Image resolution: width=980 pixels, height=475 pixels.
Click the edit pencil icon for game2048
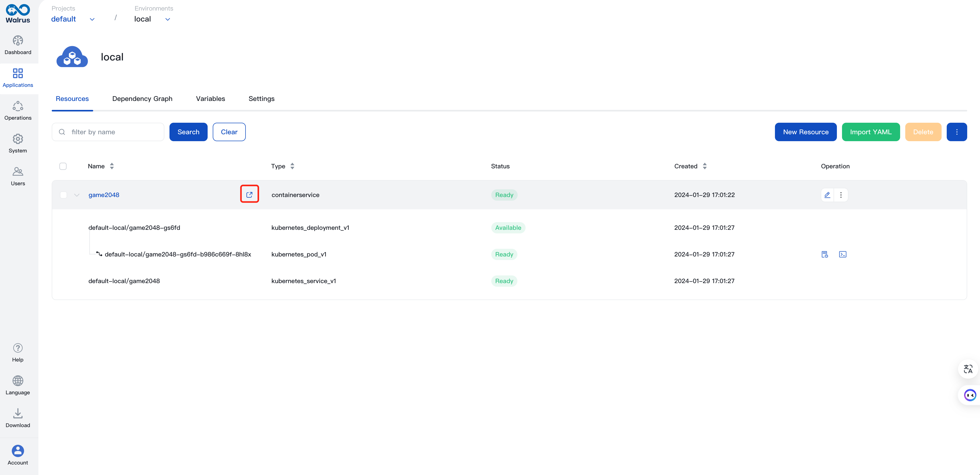(x=827, y=195)
